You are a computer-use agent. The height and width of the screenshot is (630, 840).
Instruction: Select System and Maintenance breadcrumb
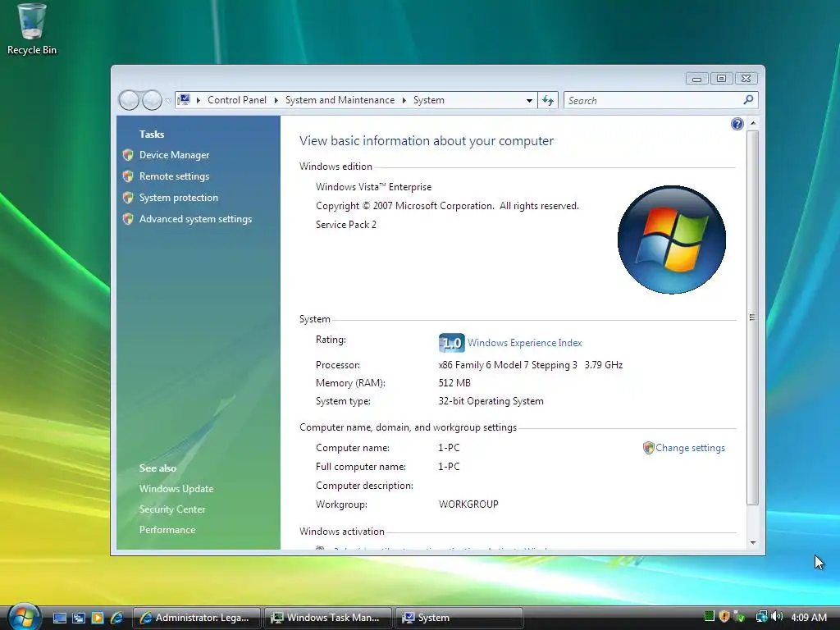coord(340,100)
